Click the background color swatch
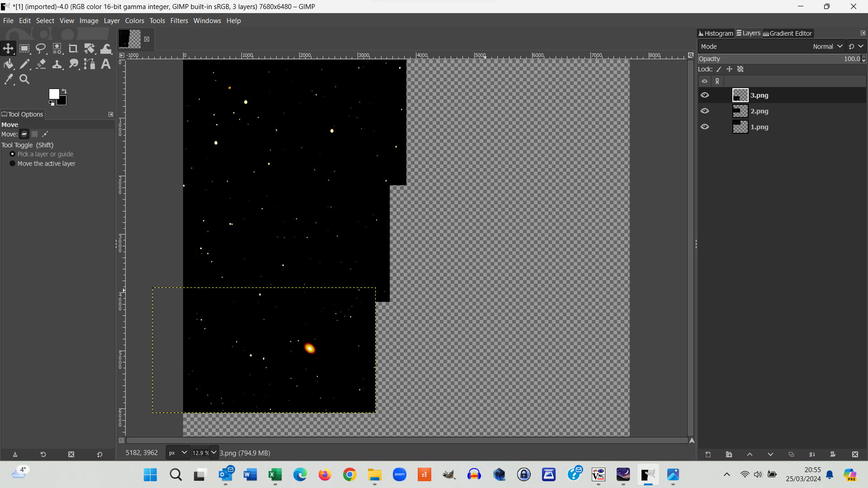This screenshot has width=868, height=488. pyautogui.click(x=63, y=101)
